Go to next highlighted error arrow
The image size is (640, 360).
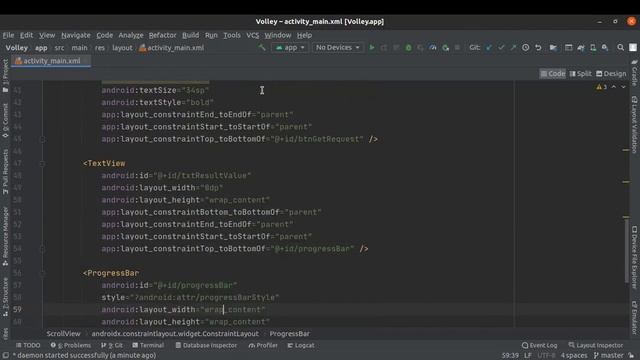(623, 87)
